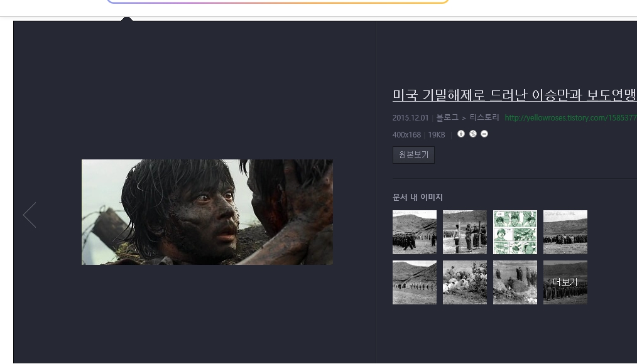
Task: Click the Creative Commons attribution icon
Action: (460, 134)
